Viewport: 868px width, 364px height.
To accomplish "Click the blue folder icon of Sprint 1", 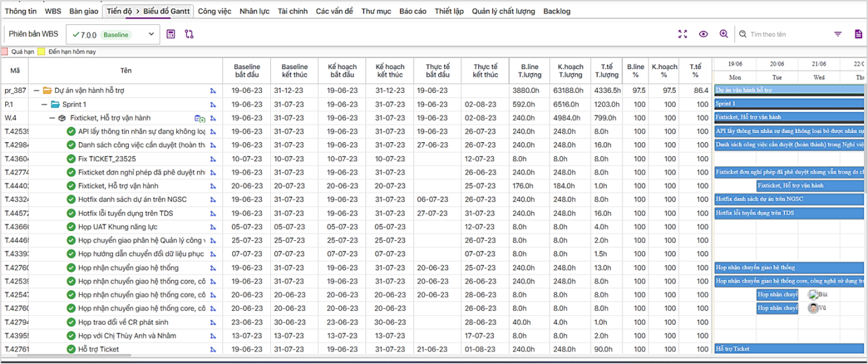I will tap(55, 105).
